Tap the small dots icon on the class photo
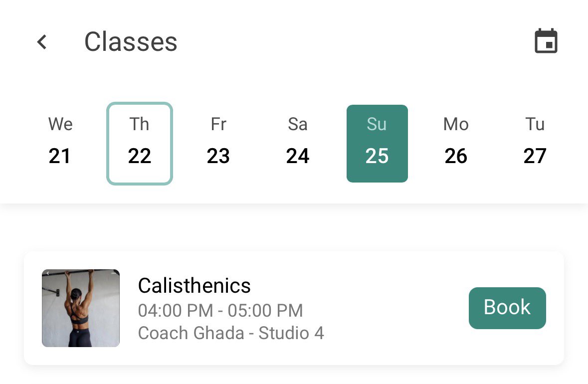588x384 pixels. point(114,273)
